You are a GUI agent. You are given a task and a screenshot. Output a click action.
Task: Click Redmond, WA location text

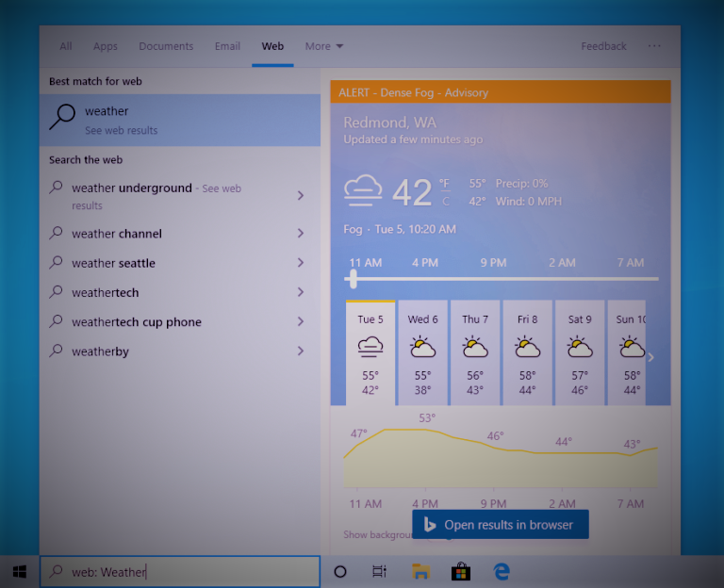[389, 122]
